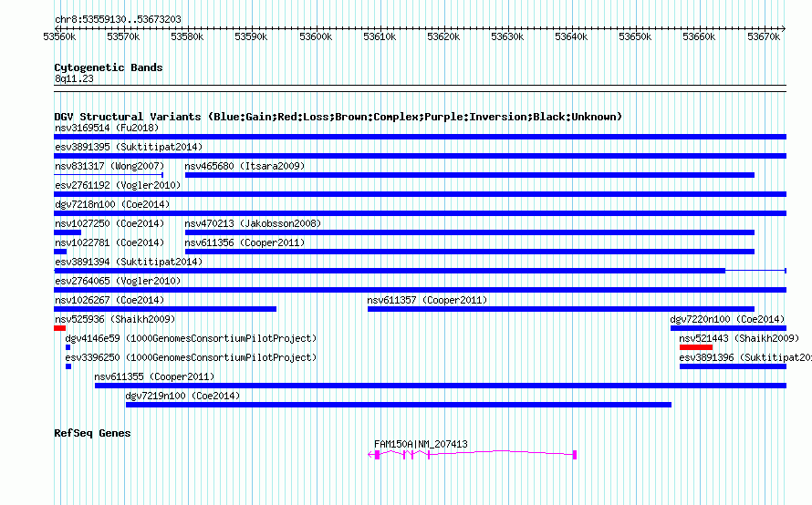The width and height of the screenshot is (812, 505).
Task: Select the esv3396250 1000Genomes variant label
Action: pyautogui.click(x=191, y=357)
